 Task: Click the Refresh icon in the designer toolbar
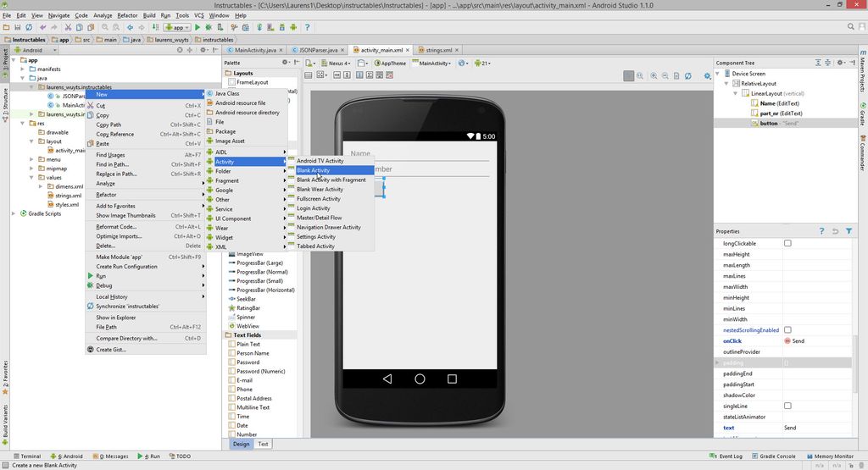click(x=687, y=75)
